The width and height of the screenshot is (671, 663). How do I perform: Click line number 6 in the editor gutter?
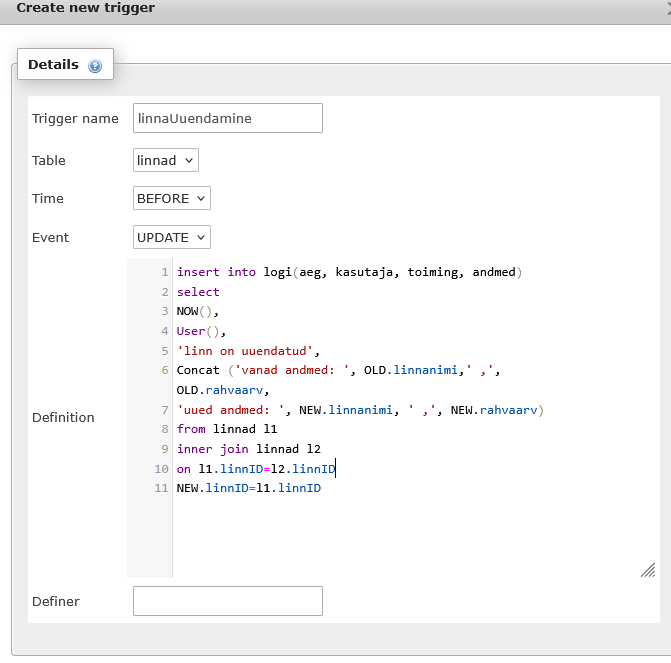164,370
